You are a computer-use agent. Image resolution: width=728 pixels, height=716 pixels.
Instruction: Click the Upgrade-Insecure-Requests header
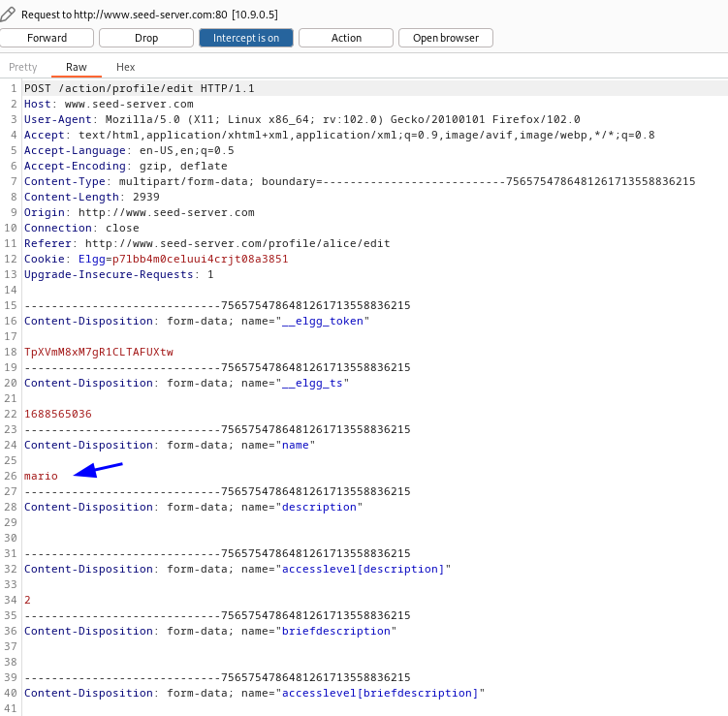tap(119, 275)
